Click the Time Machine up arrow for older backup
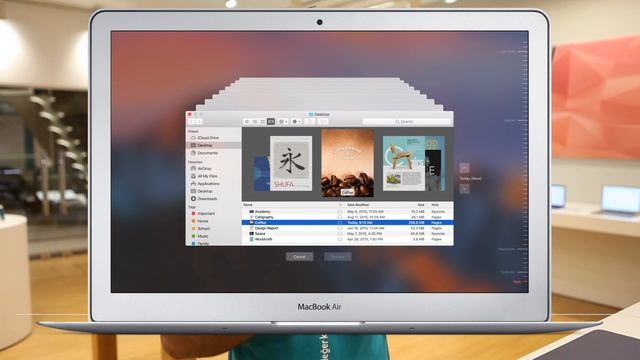This screenshot has width=640, height=360. (x=464, y=168)
